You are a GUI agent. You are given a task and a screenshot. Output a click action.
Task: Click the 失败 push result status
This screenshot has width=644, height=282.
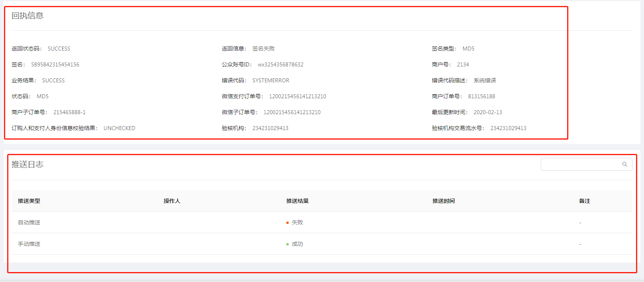pos(295,222)
